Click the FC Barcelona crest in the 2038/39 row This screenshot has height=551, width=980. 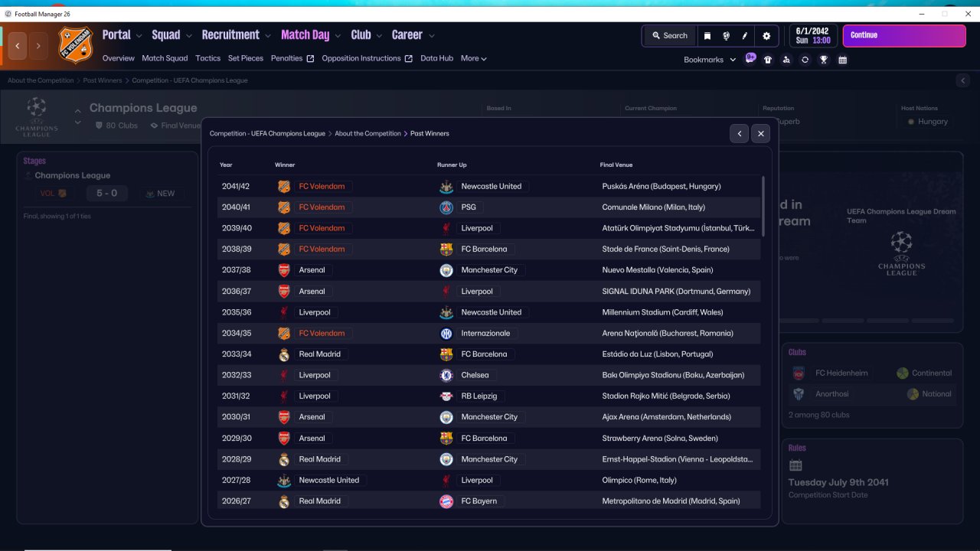pyautogui.click(x=446, y=249)
